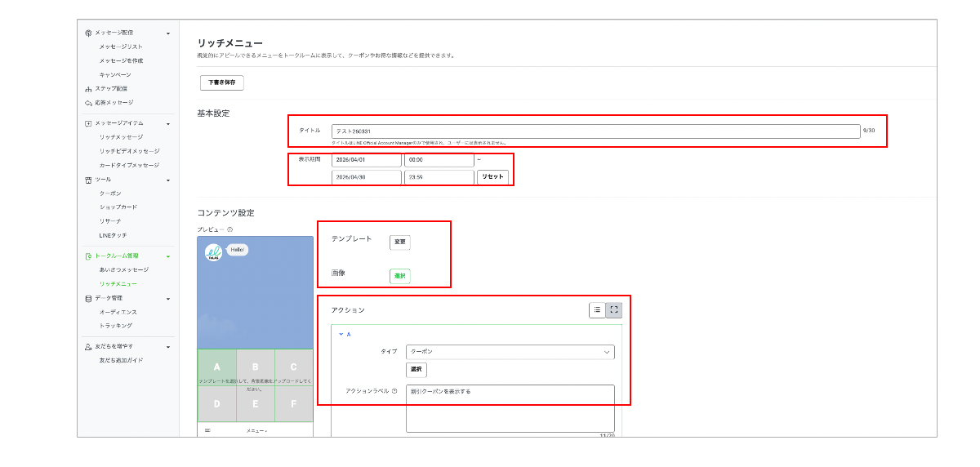Screen dimensions: 980x467
Task: Click the 下書き保存 button
Action: coord(221,82)
